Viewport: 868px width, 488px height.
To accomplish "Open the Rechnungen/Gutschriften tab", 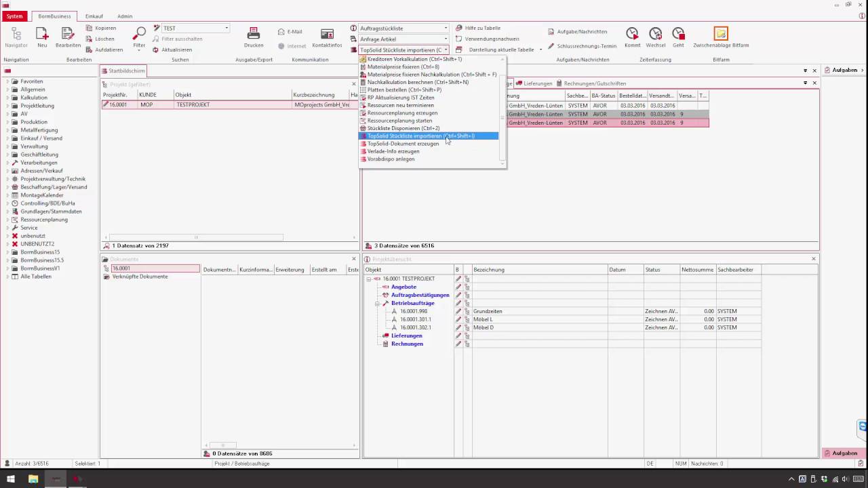I will [x=591, y=84].
